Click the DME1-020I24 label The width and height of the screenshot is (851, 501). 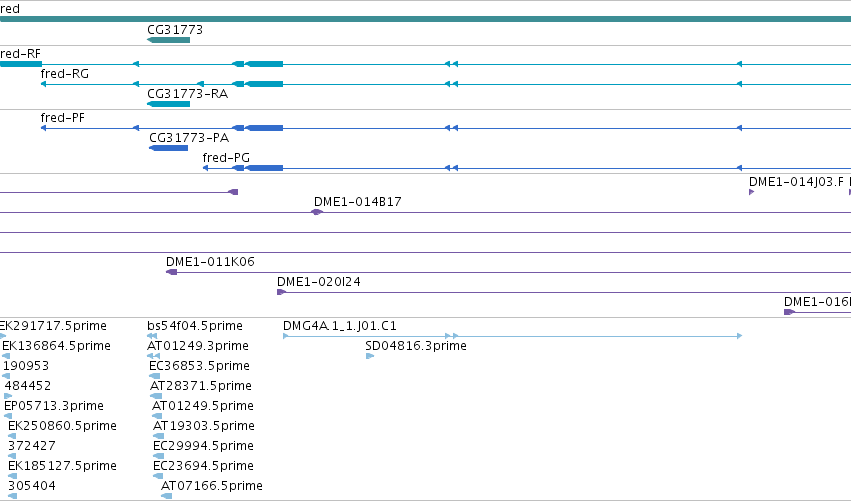click(x=319, y=282)
